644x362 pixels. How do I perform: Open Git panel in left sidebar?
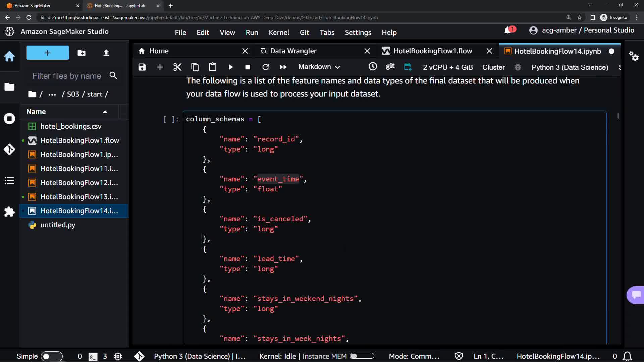tap(9, 149)
